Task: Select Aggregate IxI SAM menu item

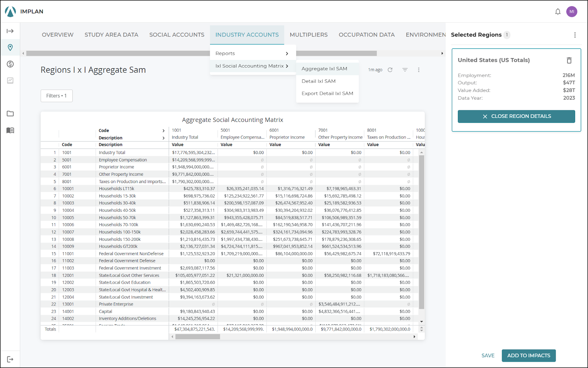Action: (x=327, y=69)
